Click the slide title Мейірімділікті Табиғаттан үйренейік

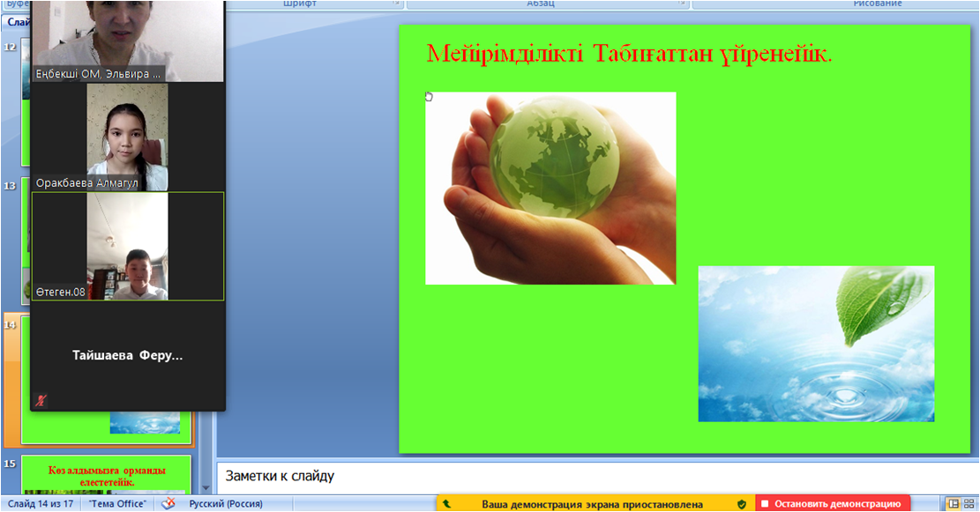click(629, 54)
